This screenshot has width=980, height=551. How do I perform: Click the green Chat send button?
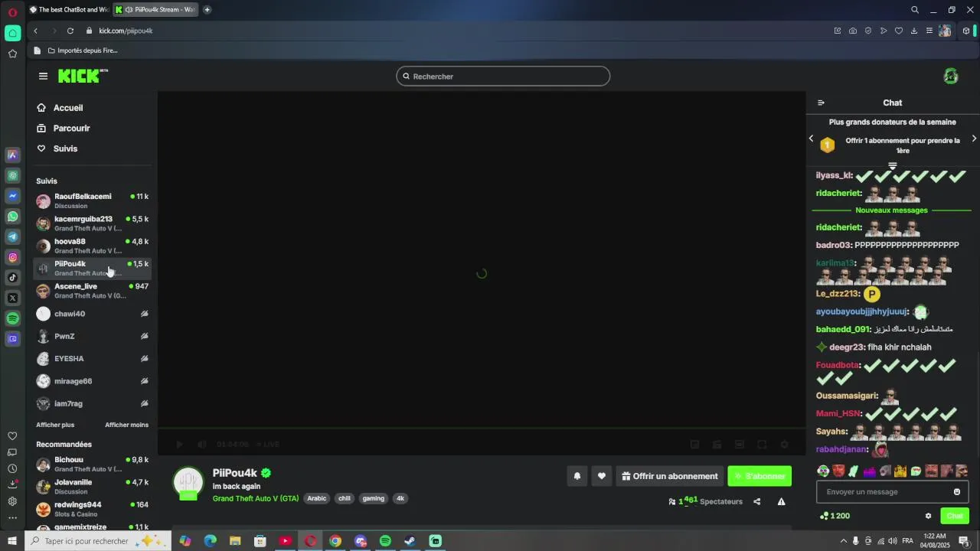(x=955, y=516)
